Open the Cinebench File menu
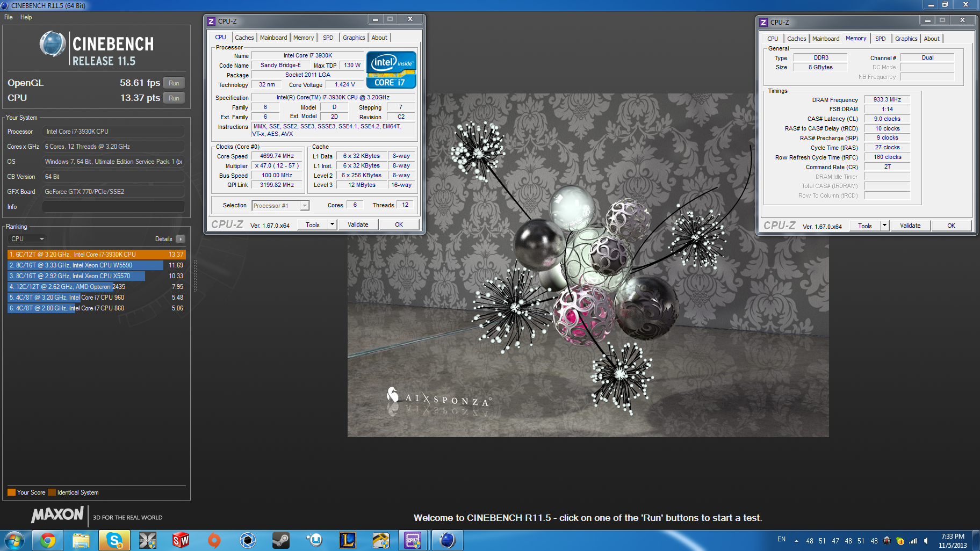Screen dimensions: 980x551 (x=9, y=17)
